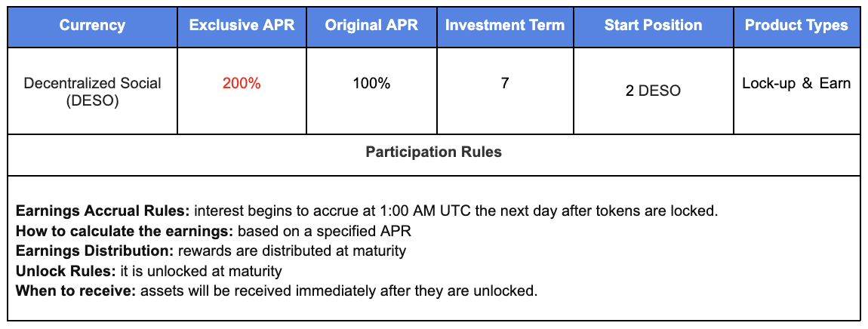Screen dimensions: 868x329
Task: Click the 100% original APR value
Action: coord(371,83)
